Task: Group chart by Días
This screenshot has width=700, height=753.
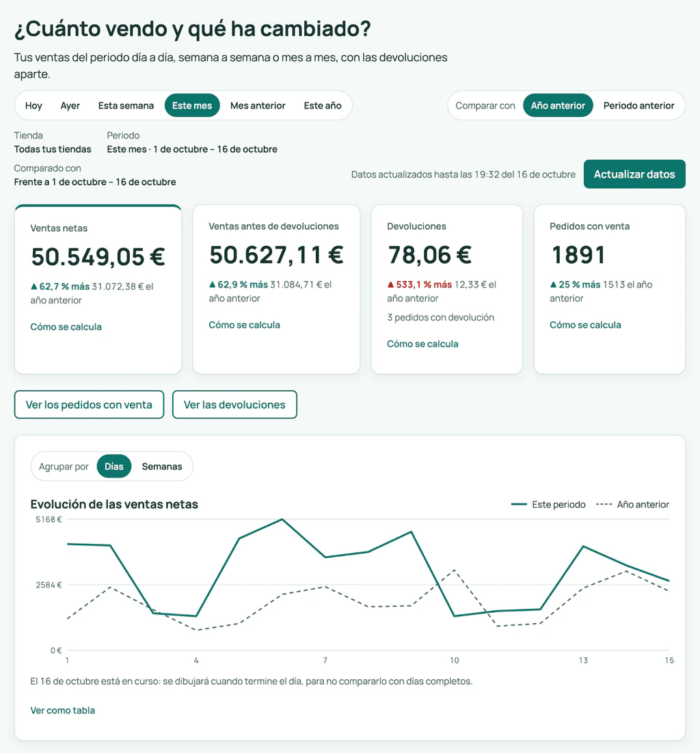Action: (x=114, y=466)
